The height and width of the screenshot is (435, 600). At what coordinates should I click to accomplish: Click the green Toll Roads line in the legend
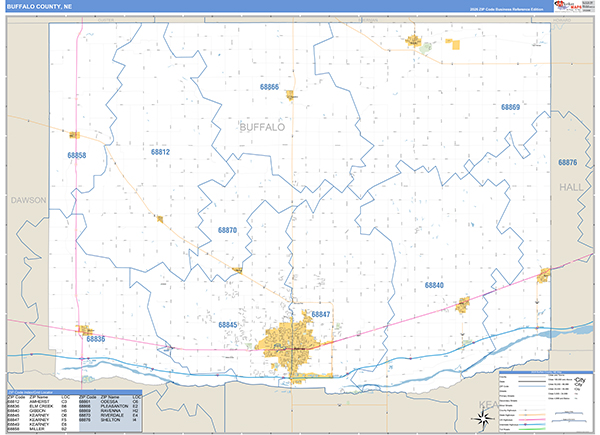tap(531, 429)
